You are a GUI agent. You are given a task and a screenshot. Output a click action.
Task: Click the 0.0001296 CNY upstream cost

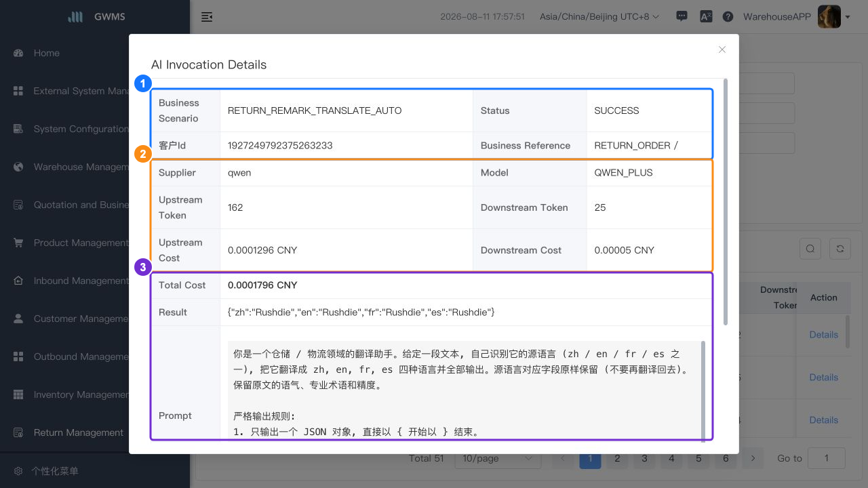click(262, 250)
